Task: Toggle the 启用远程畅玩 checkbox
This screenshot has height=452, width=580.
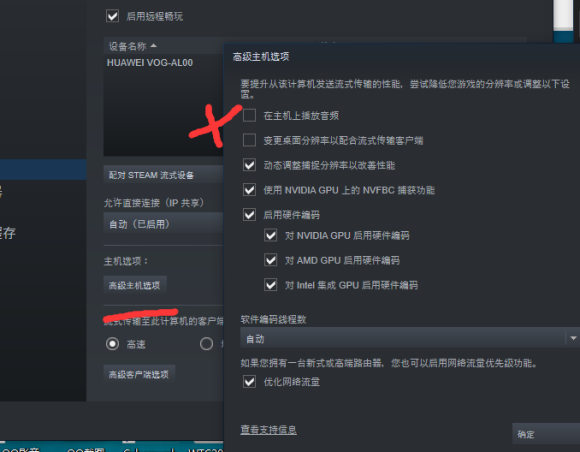Action: pyautogui.click(x=112, y=16)
